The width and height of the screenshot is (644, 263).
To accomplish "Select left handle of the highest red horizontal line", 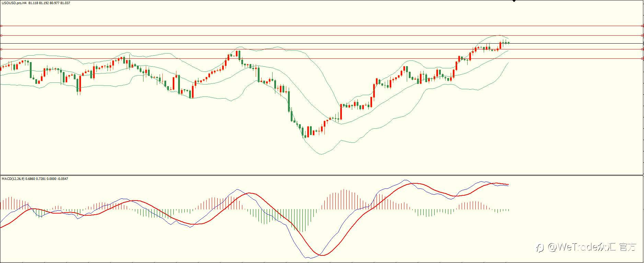I will coord(1,26).
